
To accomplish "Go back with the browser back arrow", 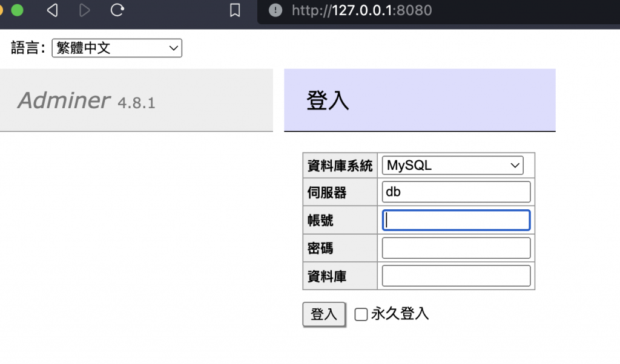I will [x=53, y=10].
